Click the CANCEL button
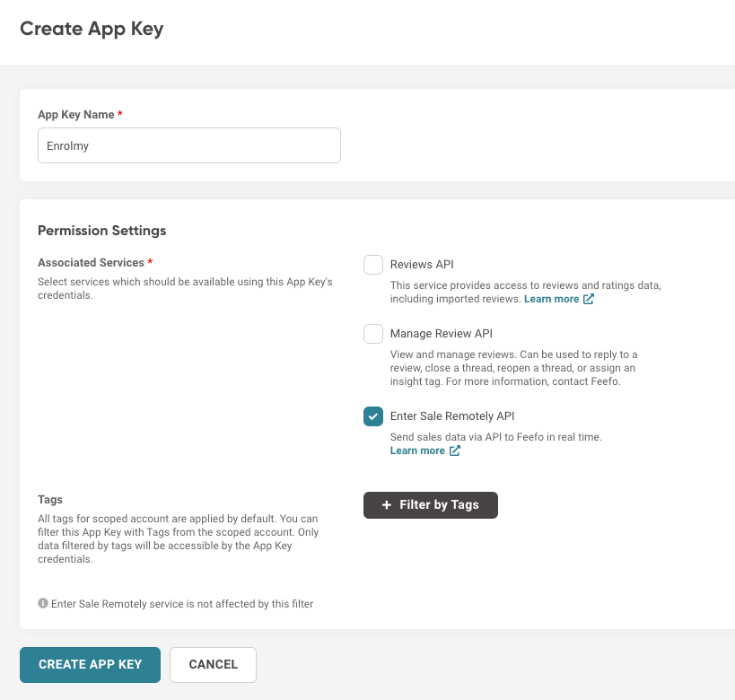This screenshot has height=700, width=735. [213, 665]
